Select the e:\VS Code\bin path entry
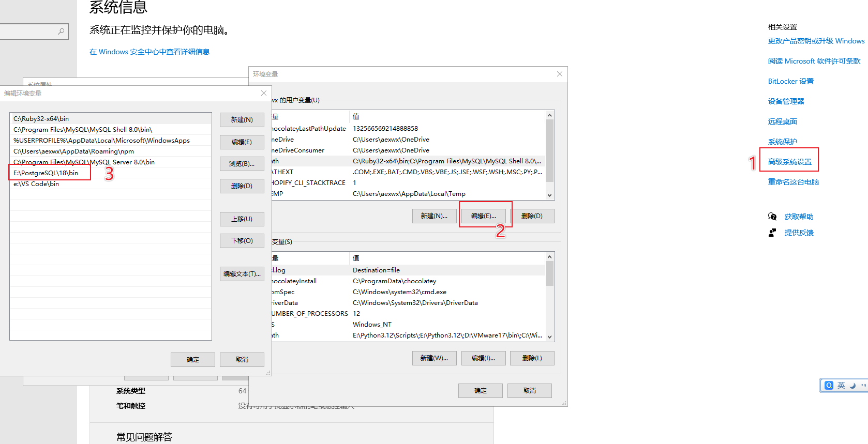This screenshot has width=868, height=444. tap(111, 184)
